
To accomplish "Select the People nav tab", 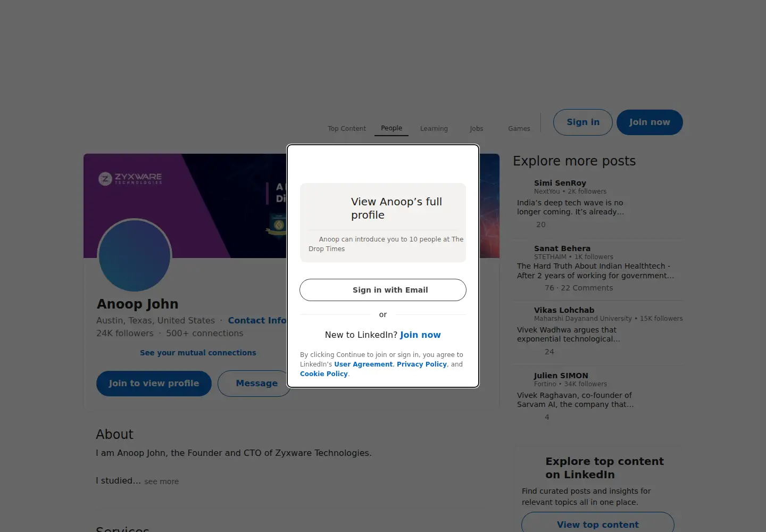I will pyautogui.click(x=392, y=128).
